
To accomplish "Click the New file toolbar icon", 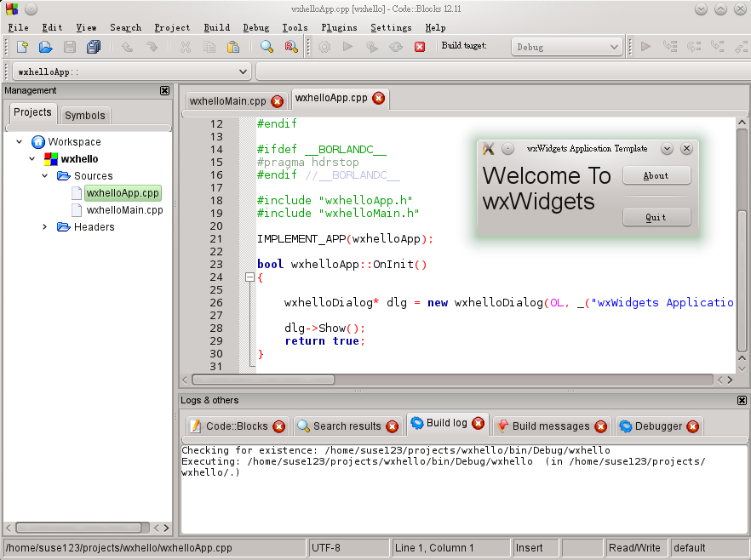I will (x=22, y=47).
